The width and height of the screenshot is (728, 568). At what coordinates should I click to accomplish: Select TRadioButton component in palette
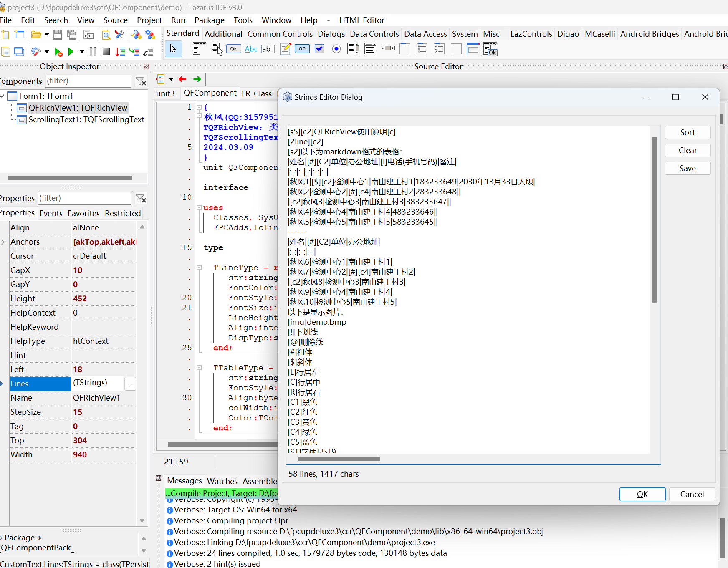tap(336, 49)
